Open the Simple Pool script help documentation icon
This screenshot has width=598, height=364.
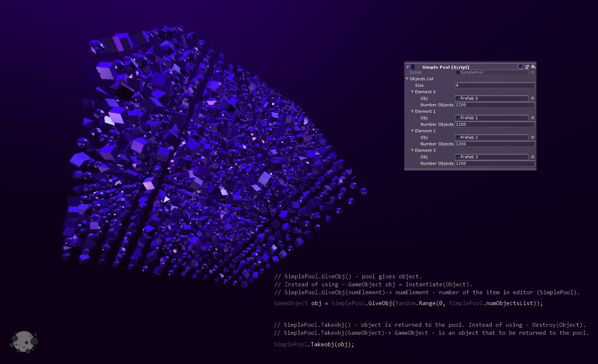click(x=520, y=67)
